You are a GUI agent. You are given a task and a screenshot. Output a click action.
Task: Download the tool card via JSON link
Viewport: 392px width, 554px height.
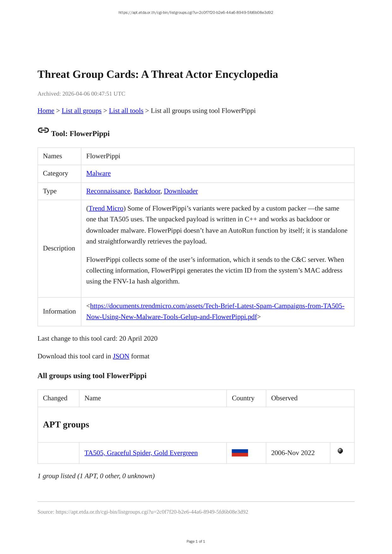[x=121, y=356]
